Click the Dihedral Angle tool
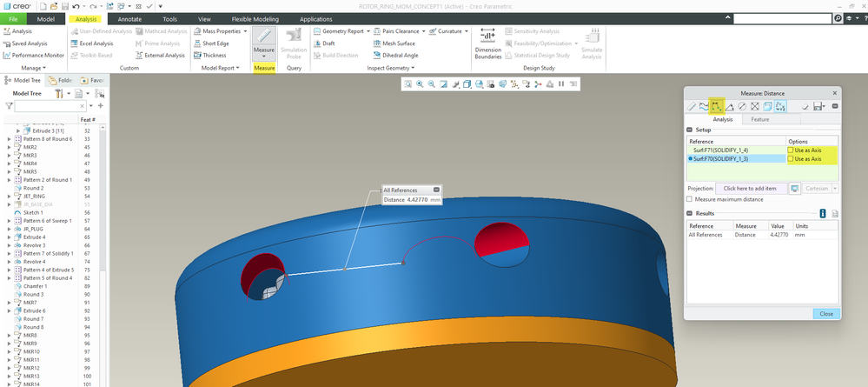The height and width of the screenshot is (387, 868). (401, 56)
